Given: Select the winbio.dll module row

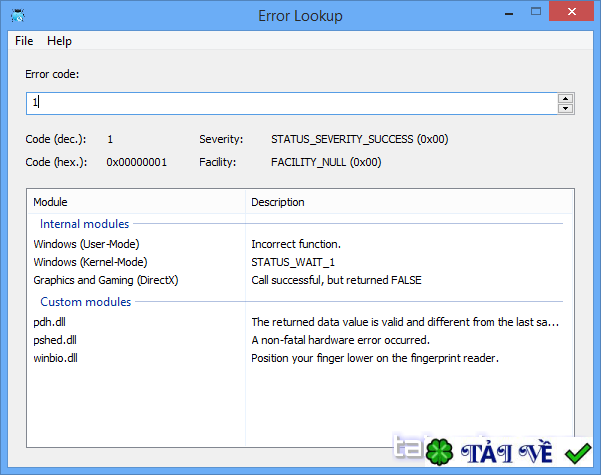Looking at the screenshot, I should 300,358.
